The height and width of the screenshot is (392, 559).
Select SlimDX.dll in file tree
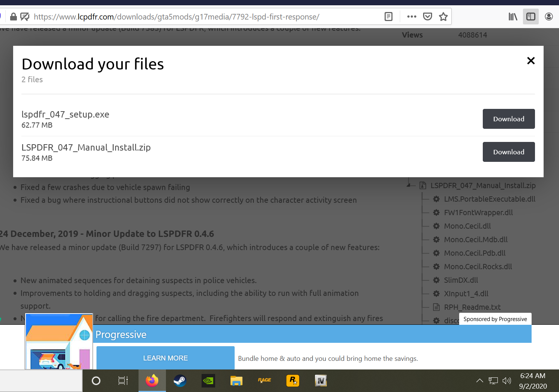coord(461,280)
